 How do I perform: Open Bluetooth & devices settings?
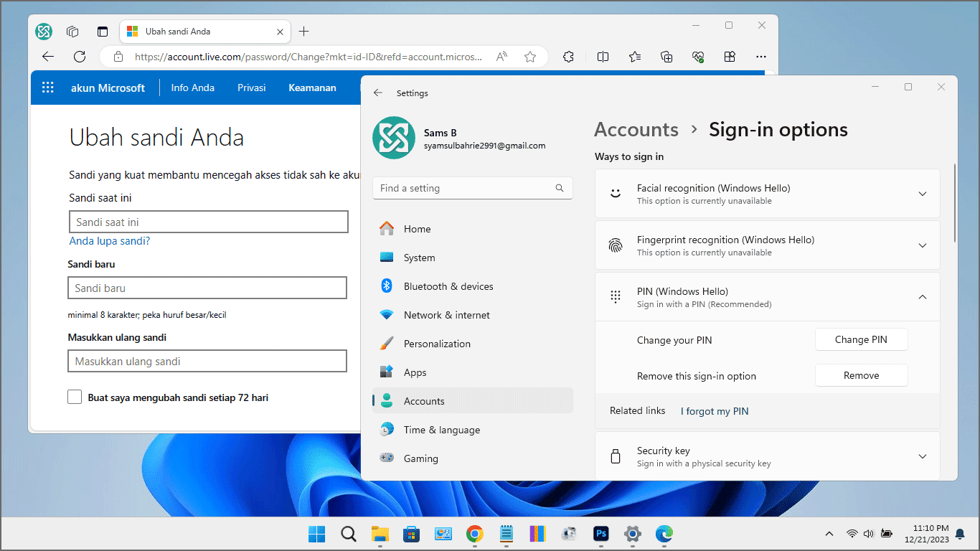[473, 286]
